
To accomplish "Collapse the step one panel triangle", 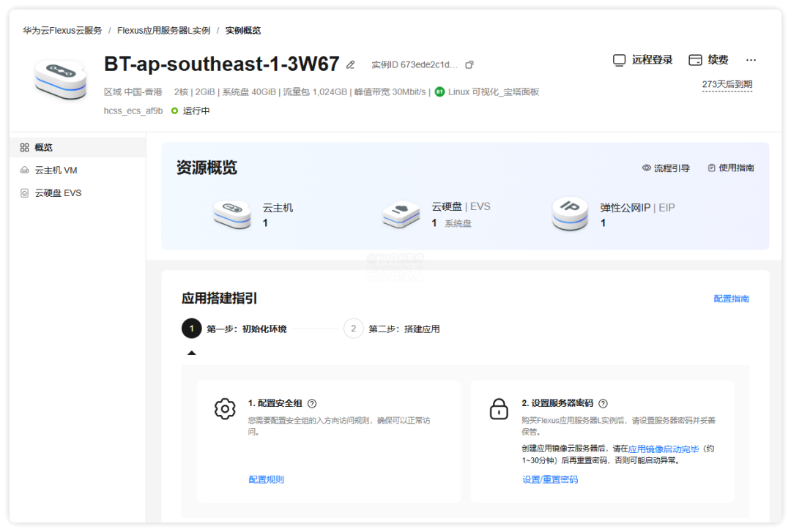I will [x=192, y=353].
